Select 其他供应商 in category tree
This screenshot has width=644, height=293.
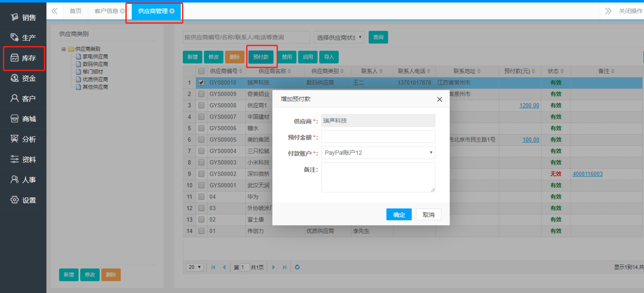[x=95, y=87]
